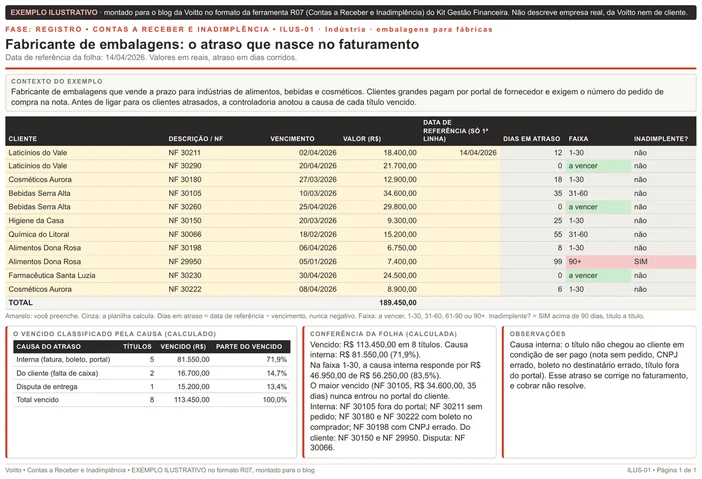
Task: Select the 'CONFERÊNCIA DA FOLHA (CALCULADA)' heading
Action: [383, 334]
